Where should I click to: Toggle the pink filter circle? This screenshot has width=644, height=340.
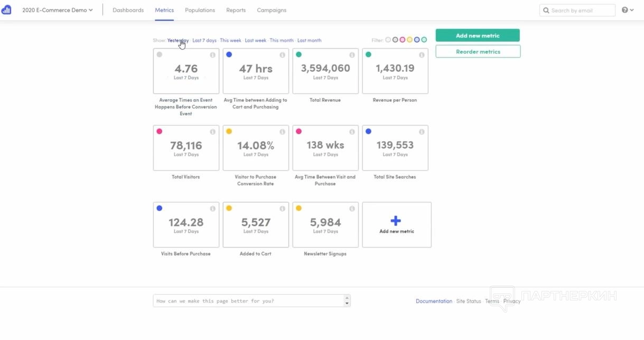[403, 40]
